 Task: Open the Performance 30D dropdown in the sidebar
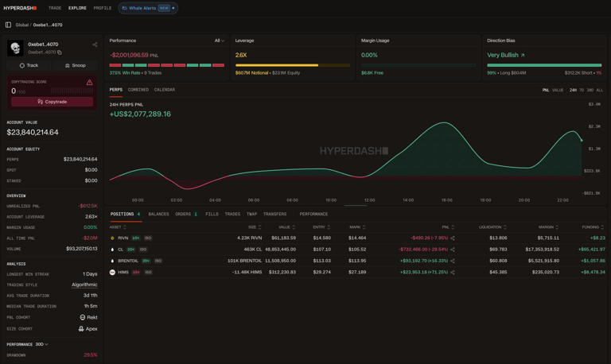coord(41,344)
